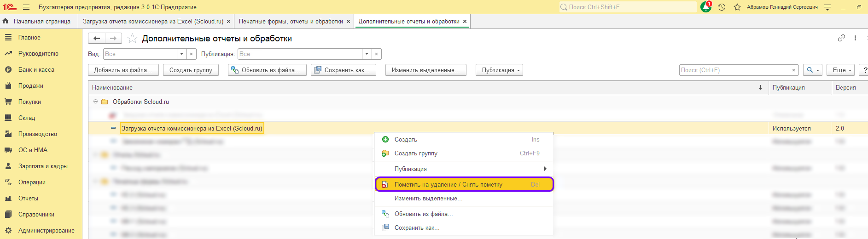
Task: Open Руководителю section in the sidebar
Action: click(41, 53)
